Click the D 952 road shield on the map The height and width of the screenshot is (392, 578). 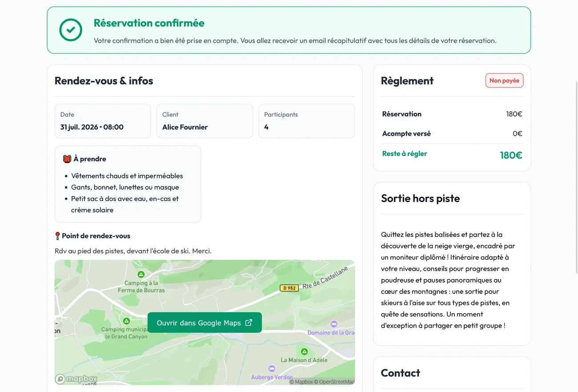coord(289,288)
